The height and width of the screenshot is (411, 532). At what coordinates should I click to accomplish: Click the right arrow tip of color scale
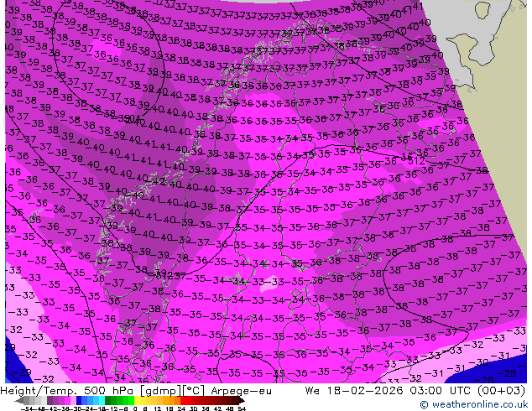[x=243, y=401]
